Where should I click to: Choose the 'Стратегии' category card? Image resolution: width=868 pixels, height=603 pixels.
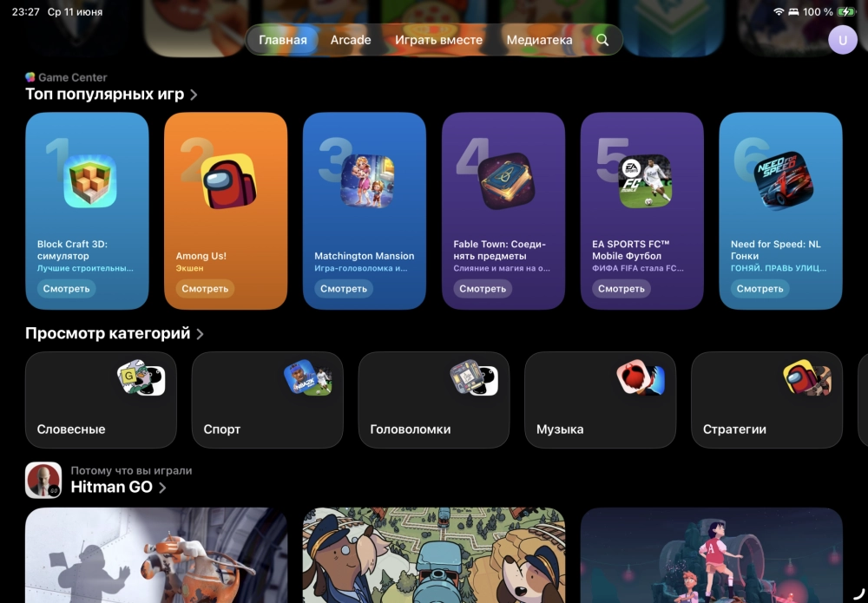(x=766, y=399)
